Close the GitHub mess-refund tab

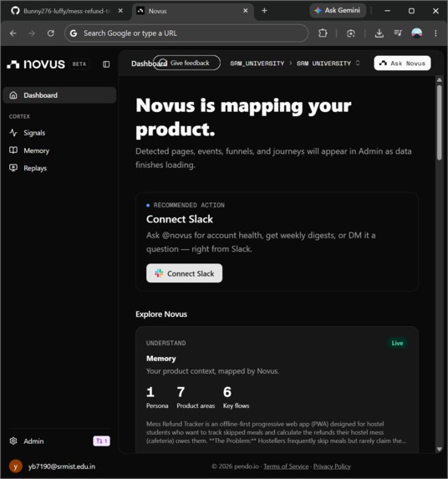[120, 11]
